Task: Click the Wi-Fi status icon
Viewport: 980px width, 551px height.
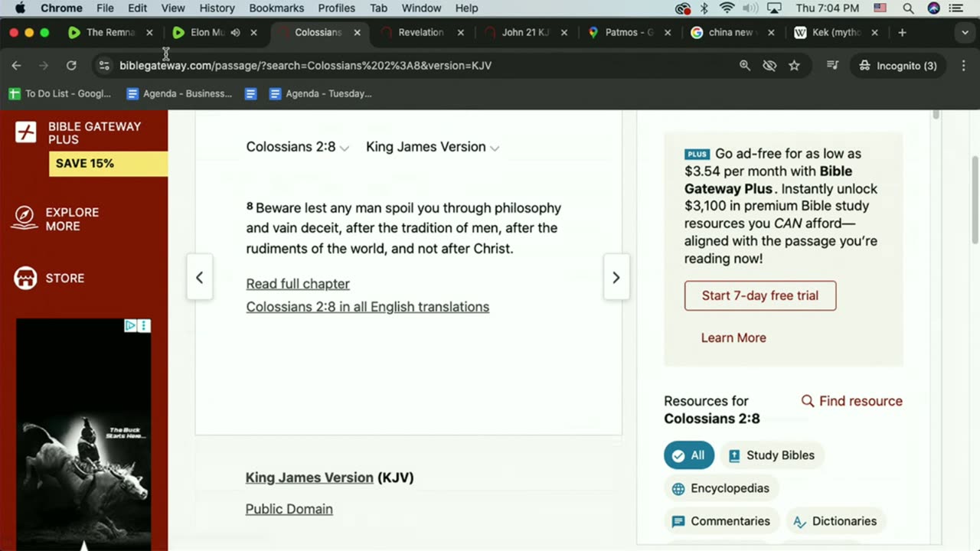Action: pos(727,8)
